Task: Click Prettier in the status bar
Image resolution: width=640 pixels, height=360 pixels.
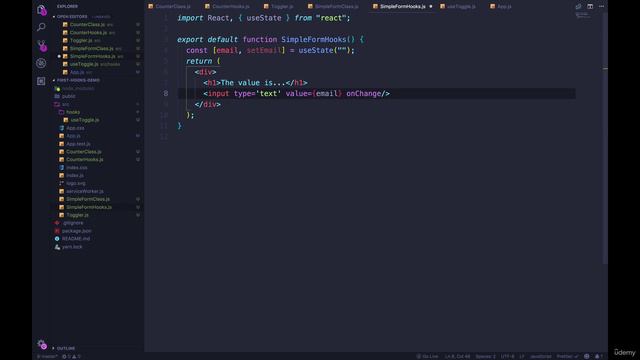Action: point(567,356)
